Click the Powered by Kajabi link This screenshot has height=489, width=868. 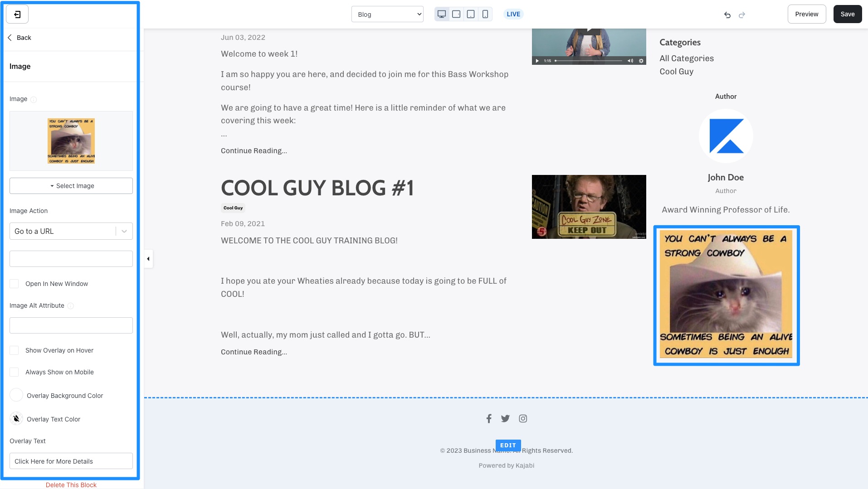pos(506,465)
